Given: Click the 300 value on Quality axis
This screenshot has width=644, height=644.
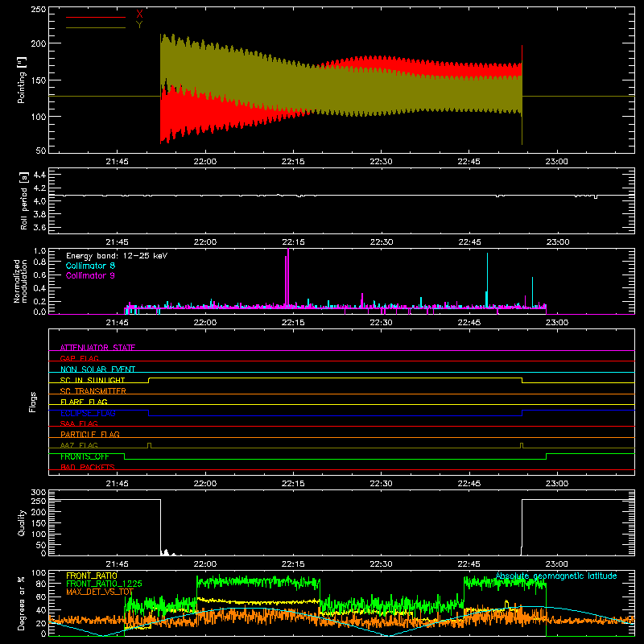Looking at the screenshot, I should 39,493.
